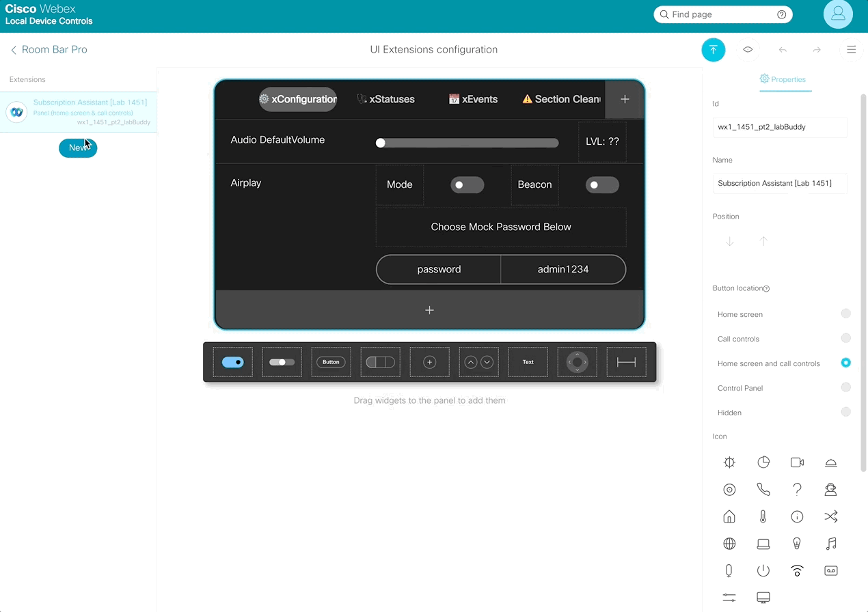The height and width of the screenshot is (612, 868).
Task: Toggle the Airplay Mode switch
Action: 467,185
